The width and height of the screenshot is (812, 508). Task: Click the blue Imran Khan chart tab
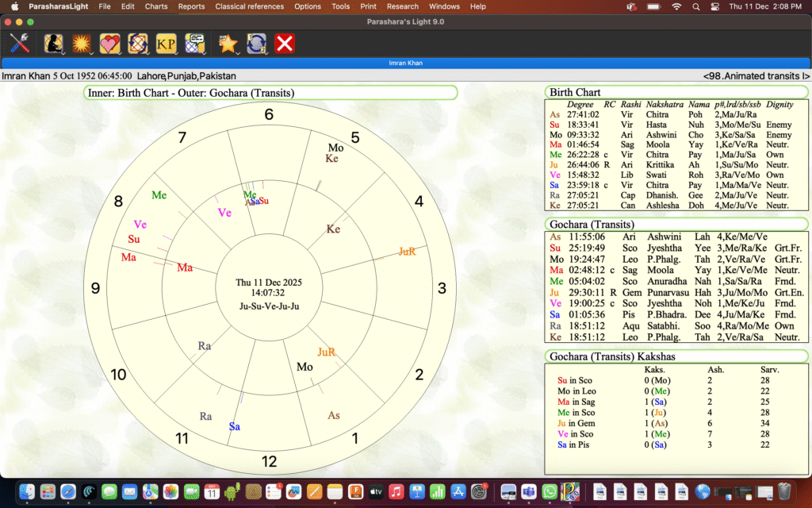point(406,62)
